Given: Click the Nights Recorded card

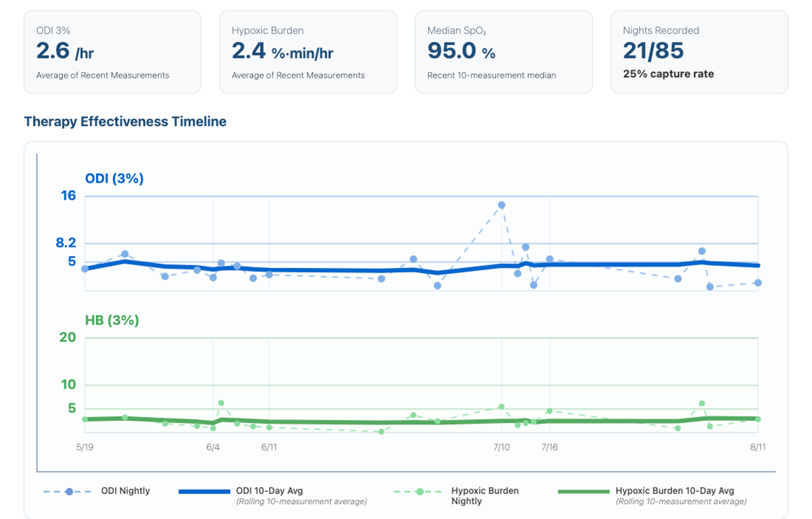Looking at the screenshot, I should [699, 51].
